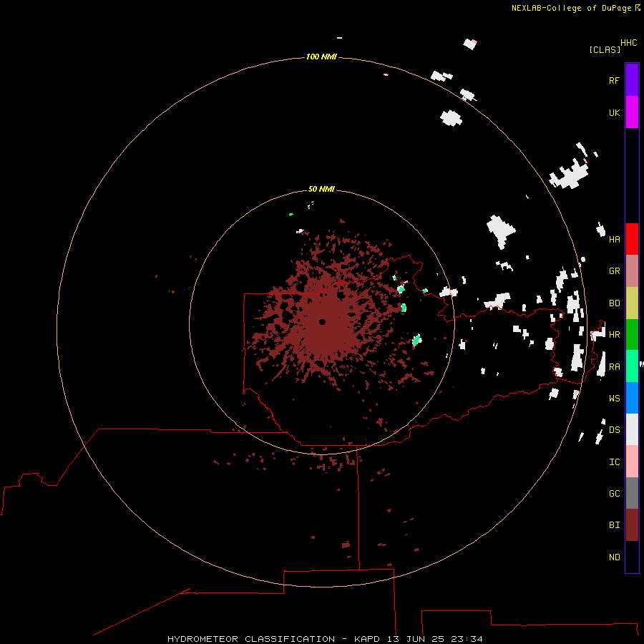
Task: Click the [CLAS] legend header
Action: tap(605, 49)
